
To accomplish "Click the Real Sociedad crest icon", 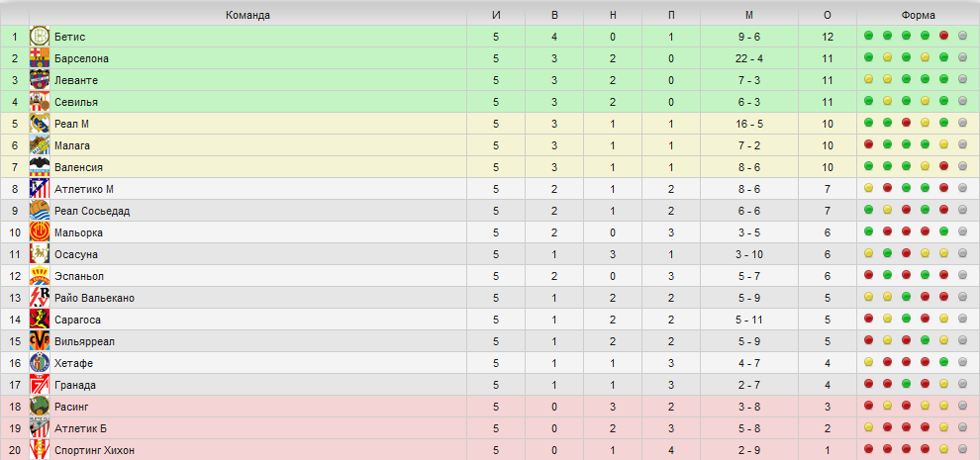I will [40, 211].
